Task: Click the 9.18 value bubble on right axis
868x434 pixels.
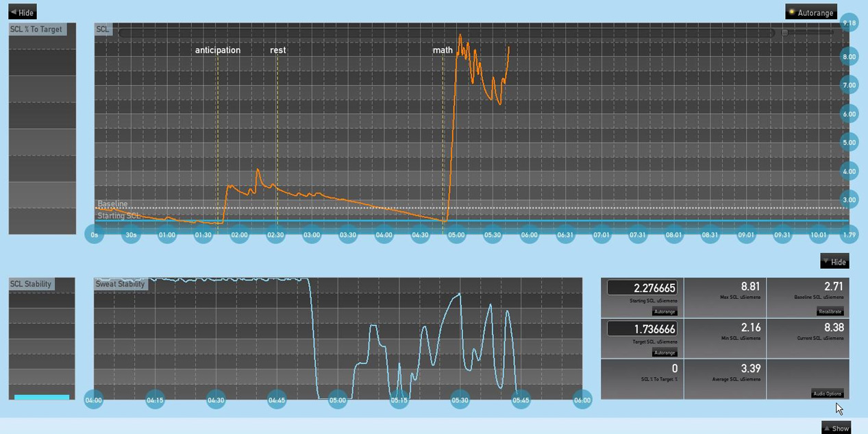Action: click(849, 23)
